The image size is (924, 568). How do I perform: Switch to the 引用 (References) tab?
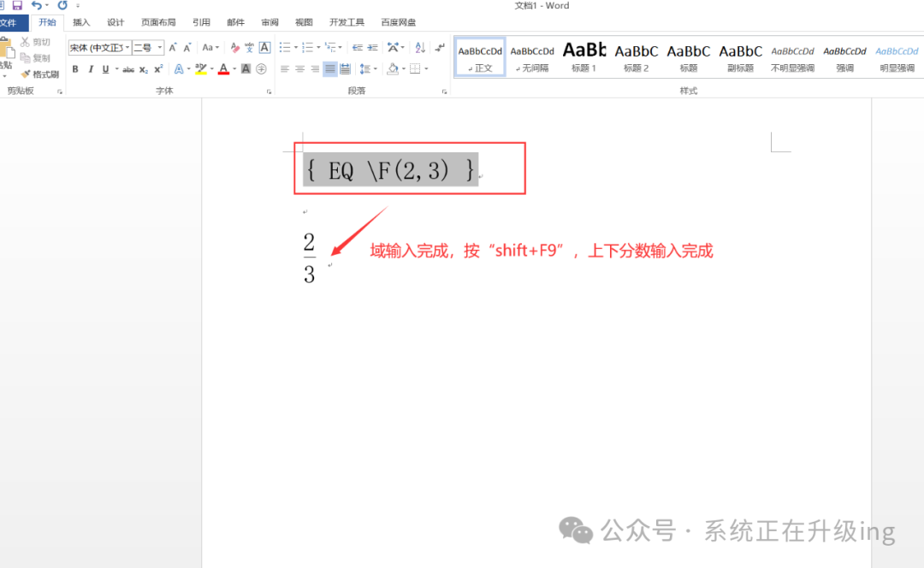click(202, 22)
